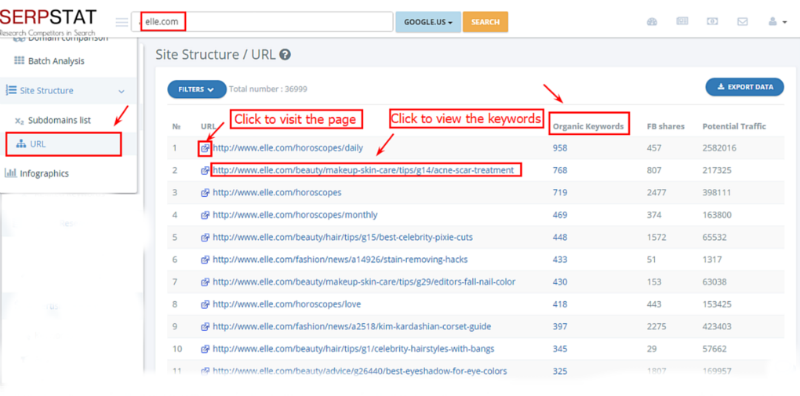Select Subdomains list in sidebar
The image size is (800, 396).
[59, 120]
